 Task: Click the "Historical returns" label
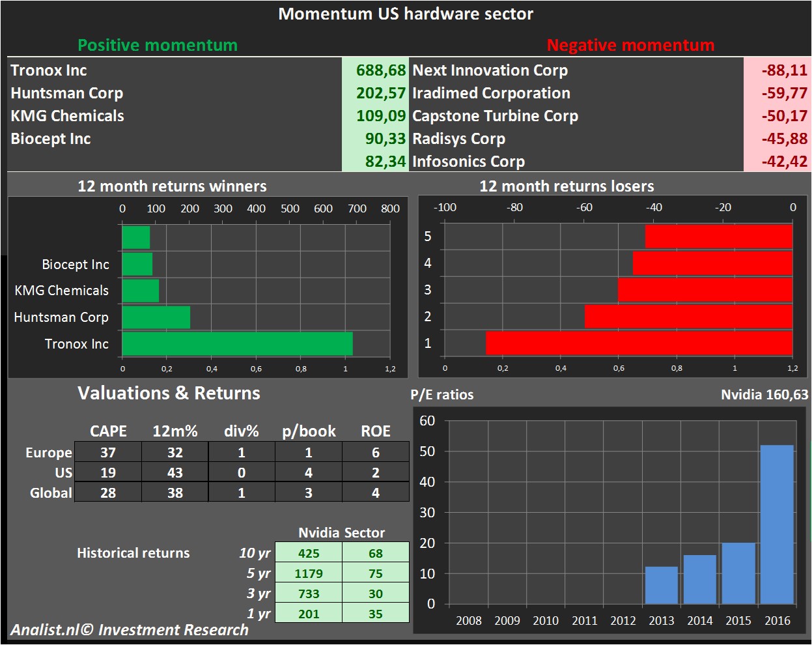[x=133, y=553]
